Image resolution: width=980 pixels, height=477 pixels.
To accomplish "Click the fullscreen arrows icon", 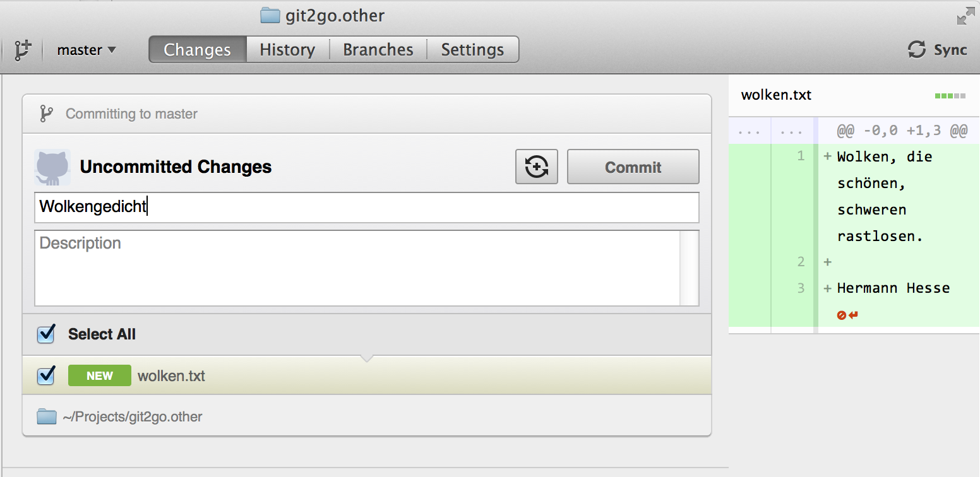I will pos(966,16).
